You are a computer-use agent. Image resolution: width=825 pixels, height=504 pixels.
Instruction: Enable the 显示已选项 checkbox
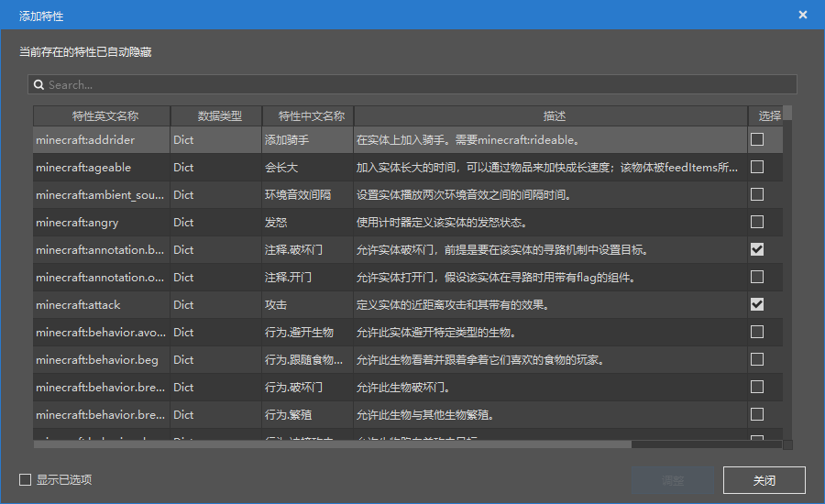pyautogui.click(x=26, y=479)
